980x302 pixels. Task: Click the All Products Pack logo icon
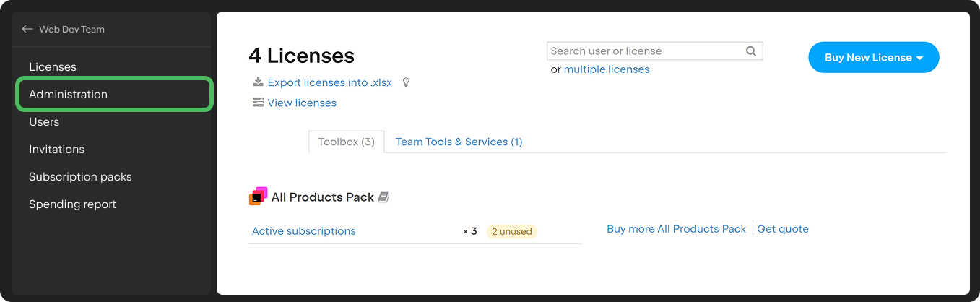pos(258,197)
